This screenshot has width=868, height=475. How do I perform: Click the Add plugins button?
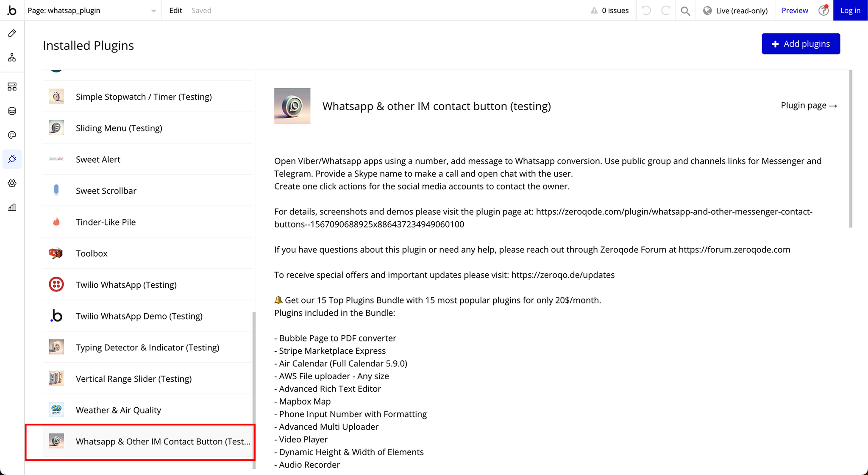pos(801,44)
